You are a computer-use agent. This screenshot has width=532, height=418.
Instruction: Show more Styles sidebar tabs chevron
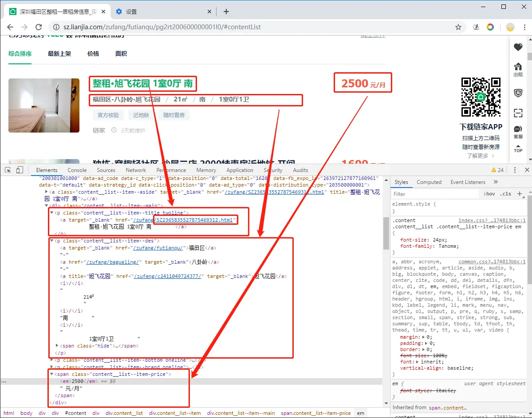496,182
